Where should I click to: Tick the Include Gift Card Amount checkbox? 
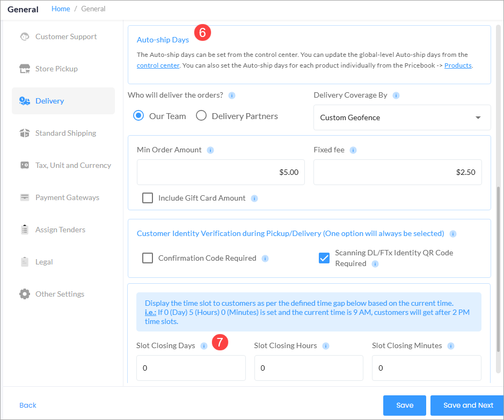click(x=148, y=198)
